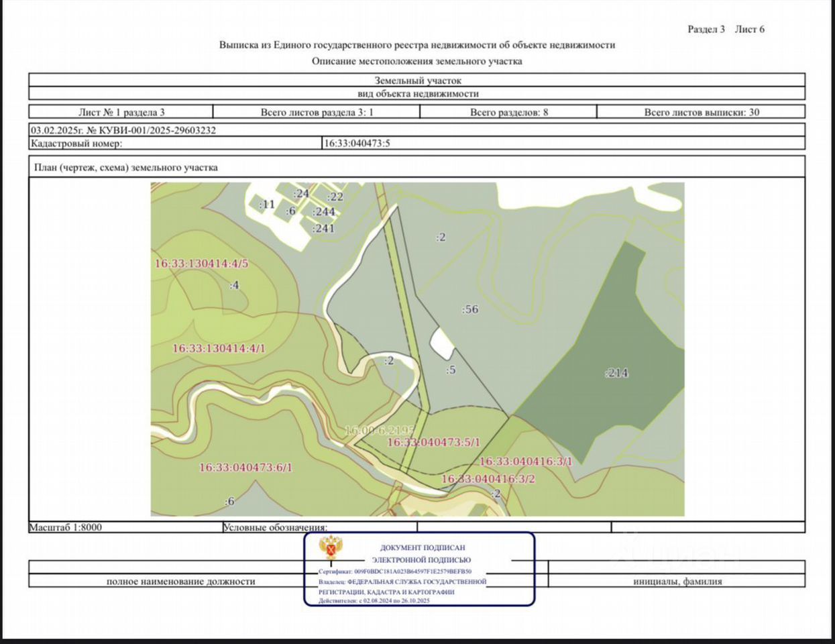Screen dimensions: 835x644
Task: Click the electronic signature stamp title
Action: point(422,553)
